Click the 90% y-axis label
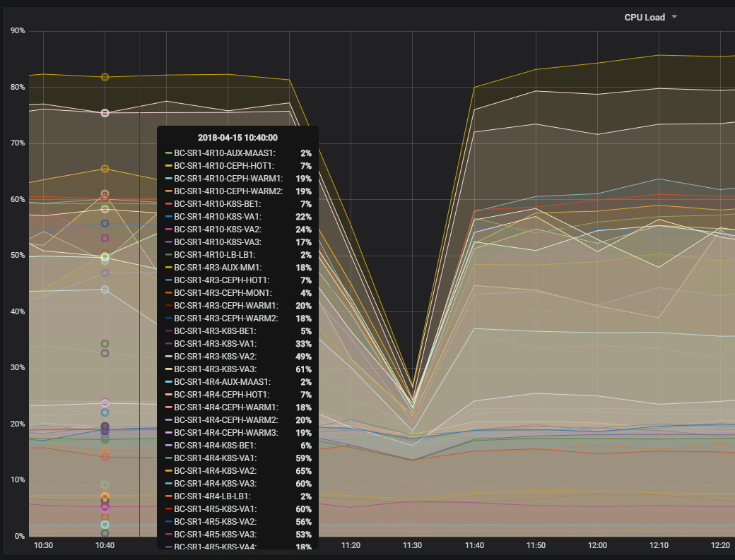This screenshot has height=560, width=735. click(18, 31)
